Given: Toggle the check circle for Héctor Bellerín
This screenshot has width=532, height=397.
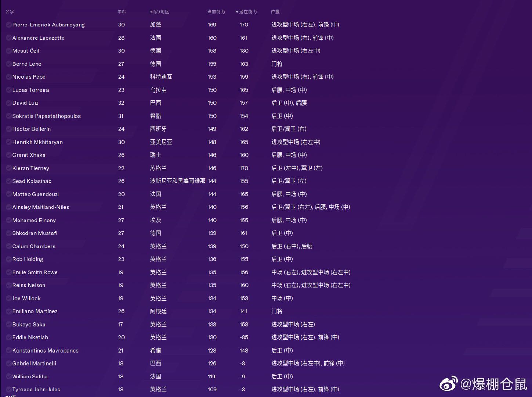Looking at the screenshot, I should click(8, 129).
